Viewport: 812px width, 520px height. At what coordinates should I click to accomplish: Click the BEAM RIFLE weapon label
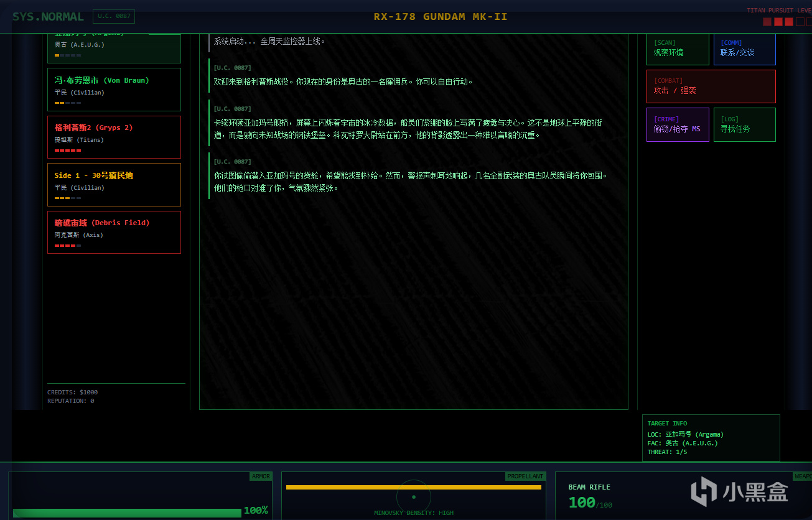589,487
